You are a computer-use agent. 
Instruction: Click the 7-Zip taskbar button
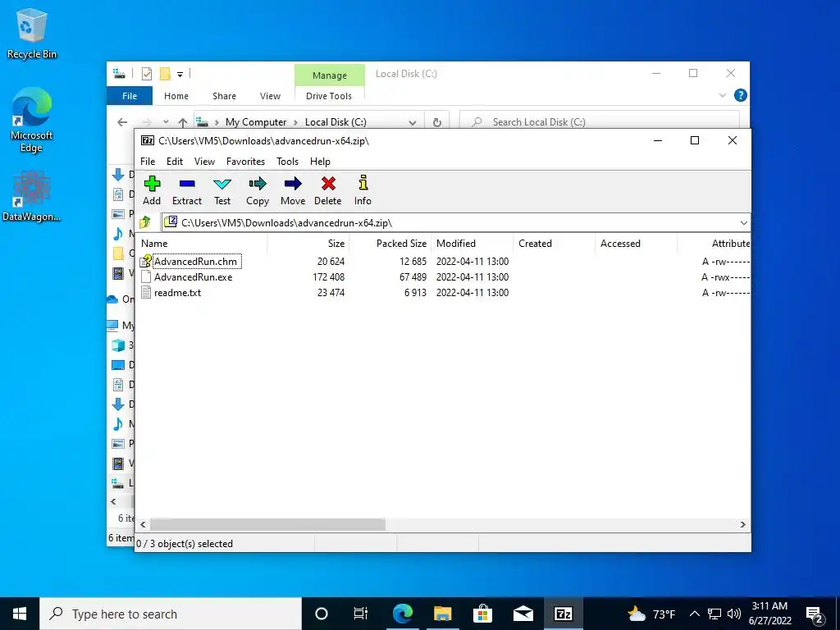(x=563, y=614)
